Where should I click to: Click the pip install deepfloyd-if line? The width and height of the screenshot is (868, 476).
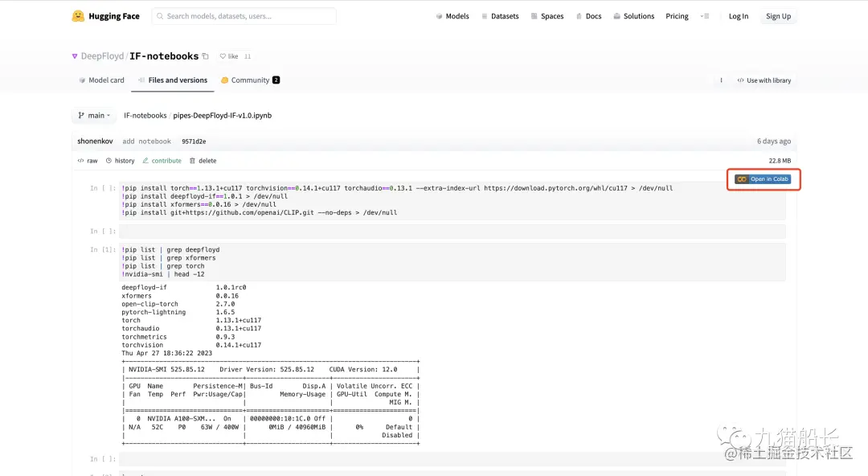(x=204, y=196)
